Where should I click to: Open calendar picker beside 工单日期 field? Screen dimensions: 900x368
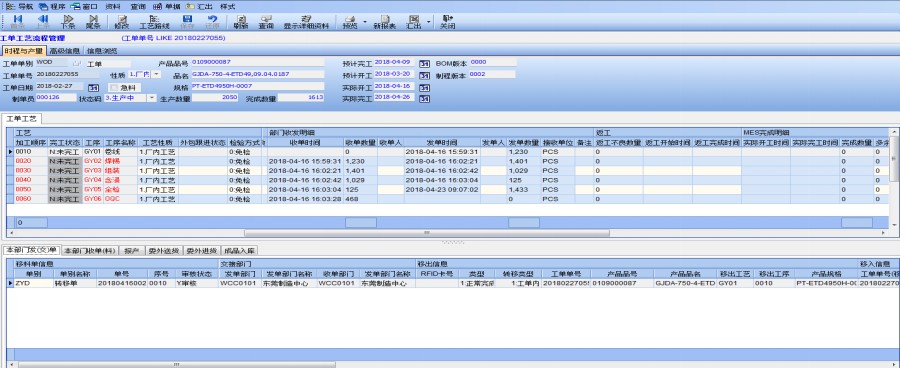coord(93,87)
